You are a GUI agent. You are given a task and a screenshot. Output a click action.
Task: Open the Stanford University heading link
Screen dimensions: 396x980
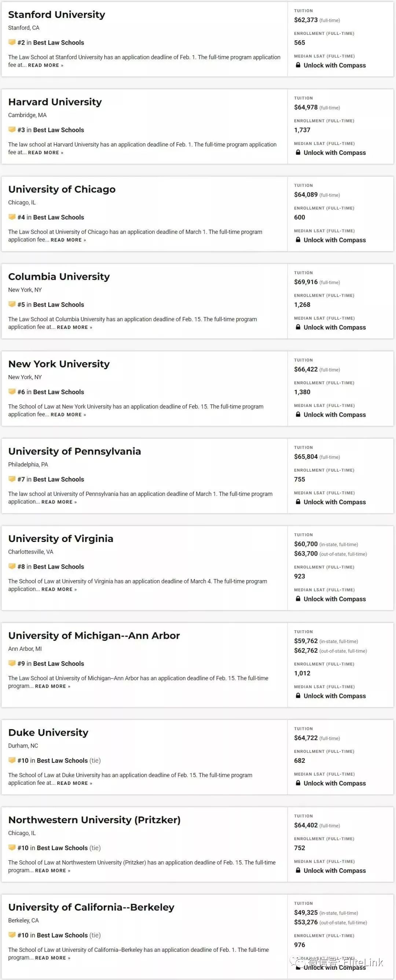(x=57, y=14)
